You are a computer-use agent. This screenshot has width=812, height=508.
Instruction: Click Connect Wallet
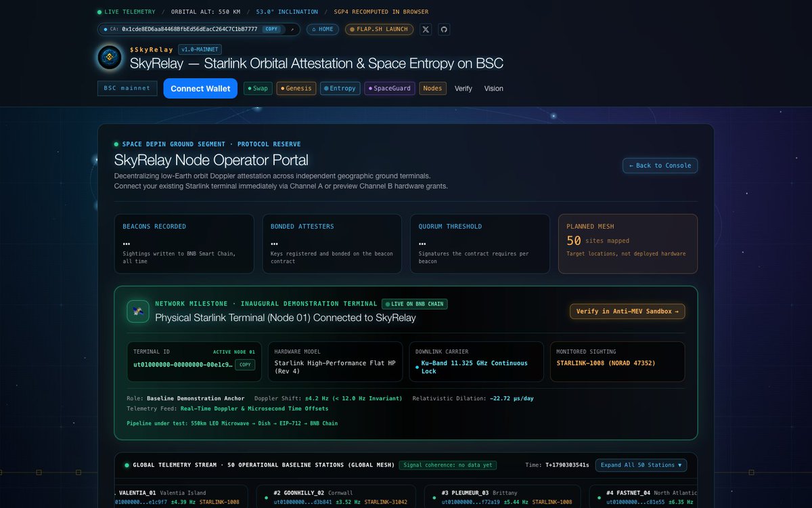click(200, 88)
